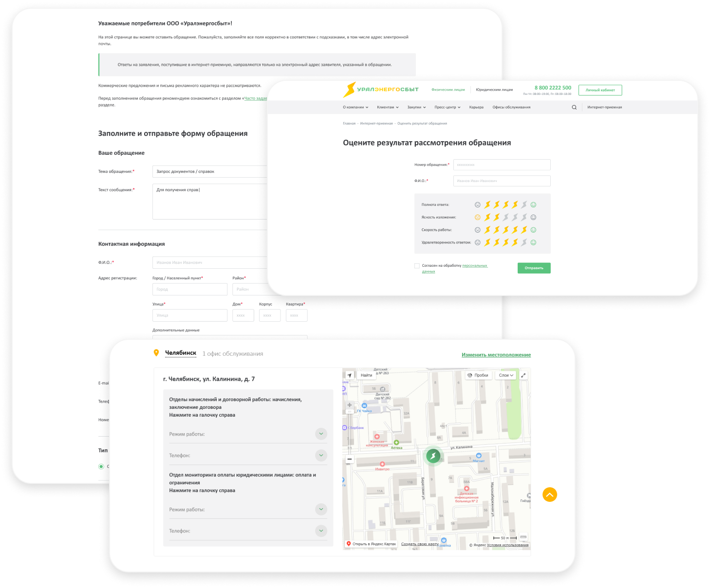This screenshot has height=588, width=710.
Task: Expand the last Телефон section
Action: click(x=321, y=531)
